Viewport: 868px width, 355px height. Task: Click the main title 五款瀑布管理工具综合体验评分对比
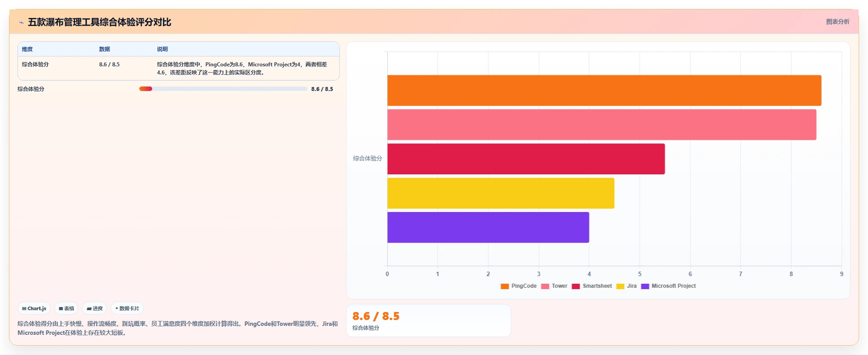pos(99,22)
